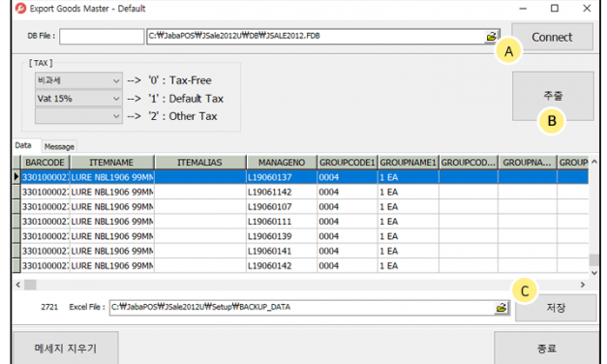Click the 메세지 지우기 button
Viewport: 607px width, 364px height.
pos(66,349)
